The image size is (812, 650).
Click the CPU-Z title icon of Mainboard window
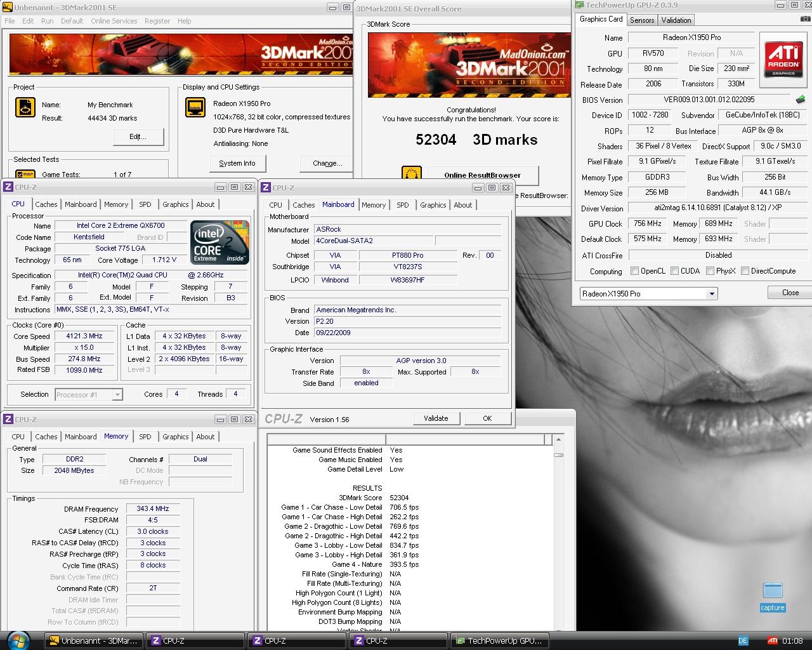[265, 187]
